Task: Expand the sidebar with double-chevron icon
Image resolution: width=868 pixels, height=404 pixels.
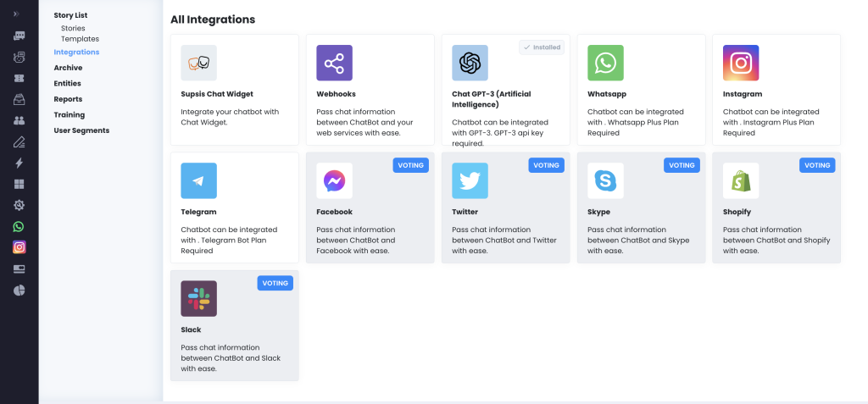Action: click(x=17, y=14)
